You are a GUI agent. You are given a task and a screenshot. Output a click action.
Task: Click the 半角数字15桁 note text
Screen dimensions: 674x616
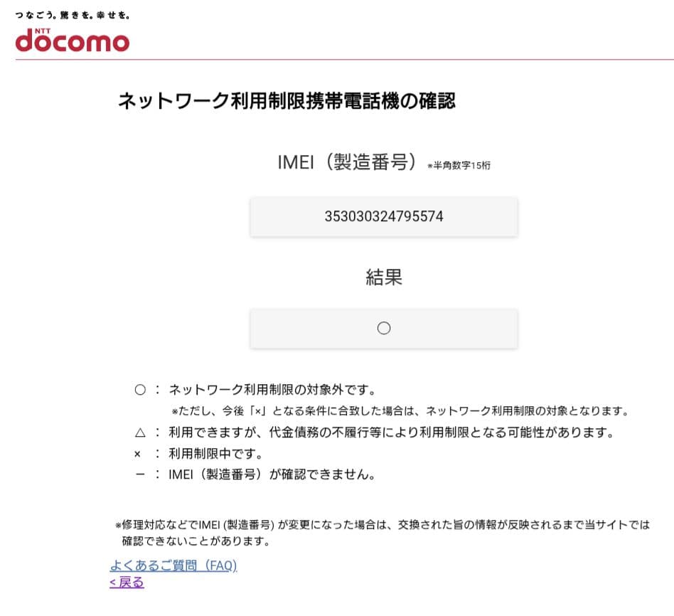461,166
